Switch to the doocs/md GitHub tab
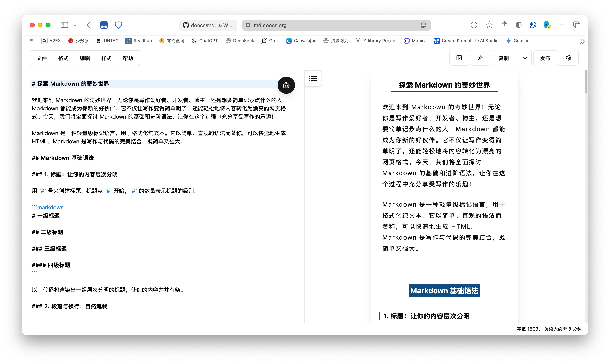 (x=208, y=25)
